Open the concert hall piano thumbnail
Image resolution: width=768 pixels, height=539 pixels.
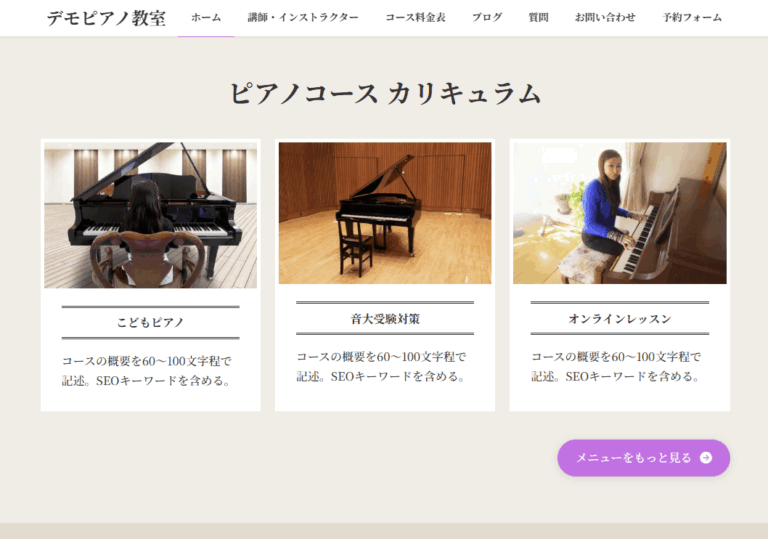click(385, 213)
